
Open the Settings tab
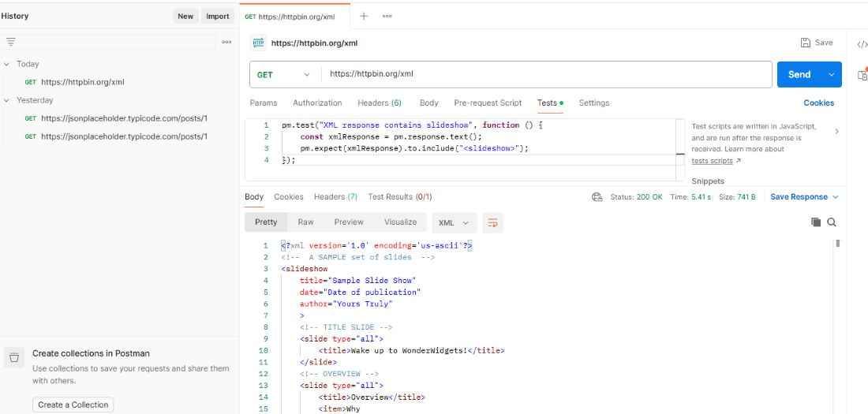point(594,103)
